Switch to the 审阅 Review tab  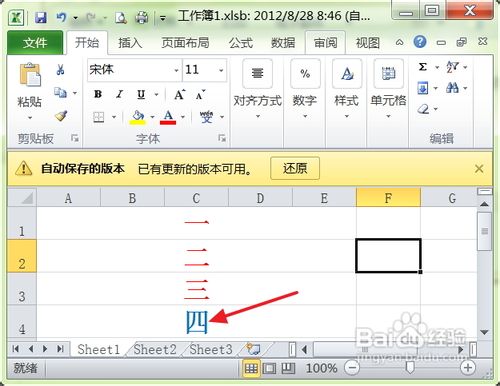325,43
